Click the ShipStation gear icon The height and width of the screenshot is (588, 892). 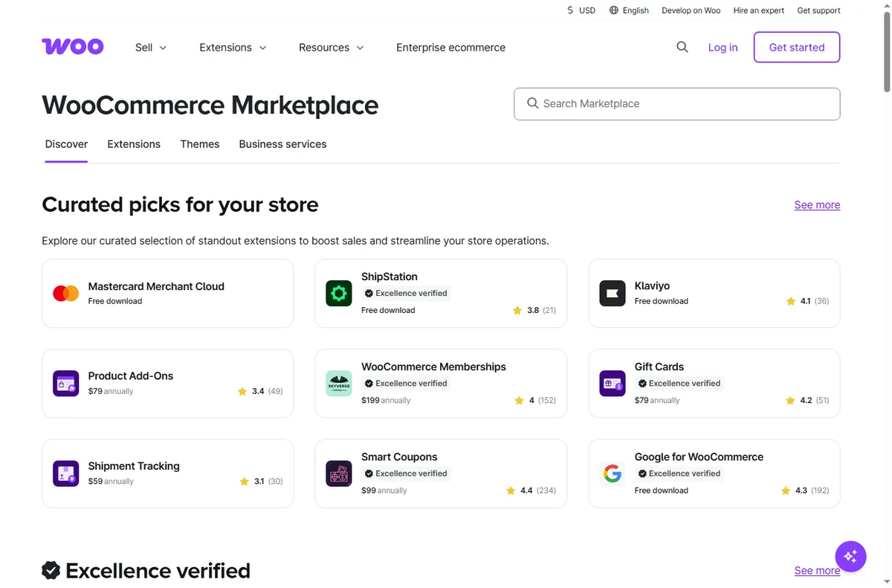[339, 293]
